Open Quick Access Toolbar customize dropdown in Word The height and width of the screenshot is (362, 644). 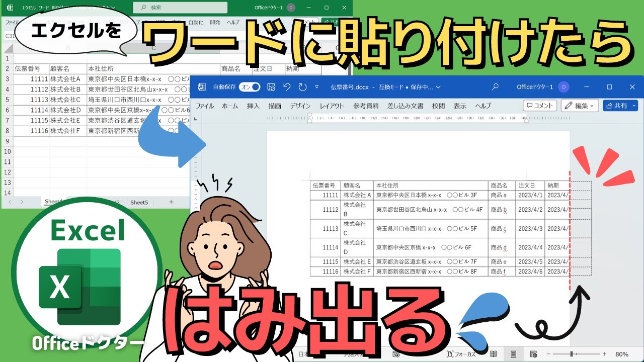point(316,87)
